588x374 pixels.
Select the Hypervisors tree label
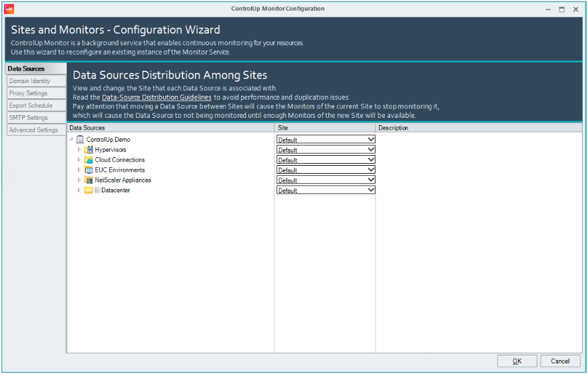(x=111, y=150)
